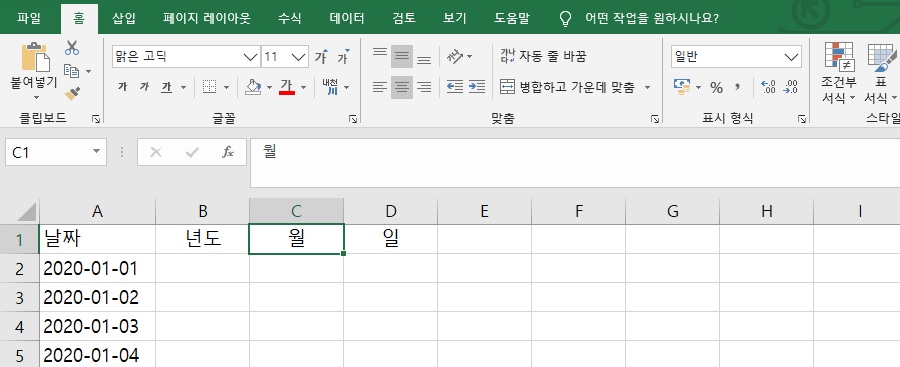
Task: Switch to 페이지 레이아웃 tab
Action: (x=207, y=18)
